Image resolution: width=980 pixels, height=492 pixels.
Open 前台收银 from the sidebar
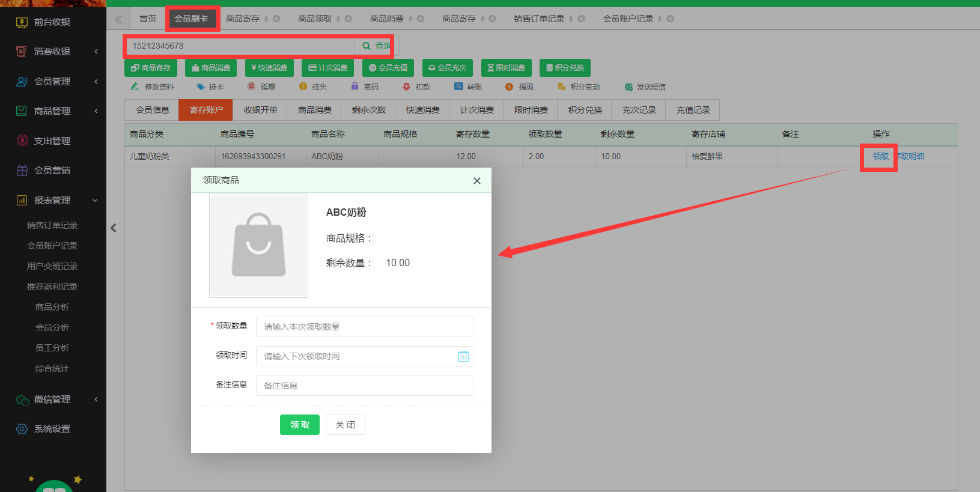click(x=52, y=22)
